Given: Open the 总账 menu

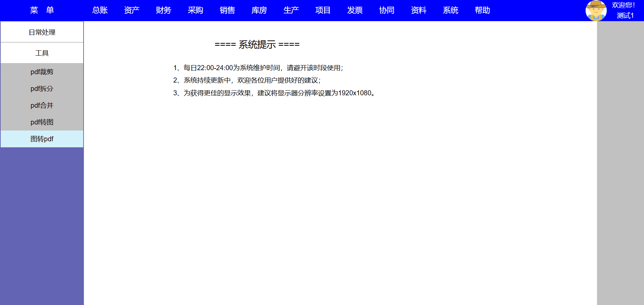Looking at the screenshot, I should point(100,10).
